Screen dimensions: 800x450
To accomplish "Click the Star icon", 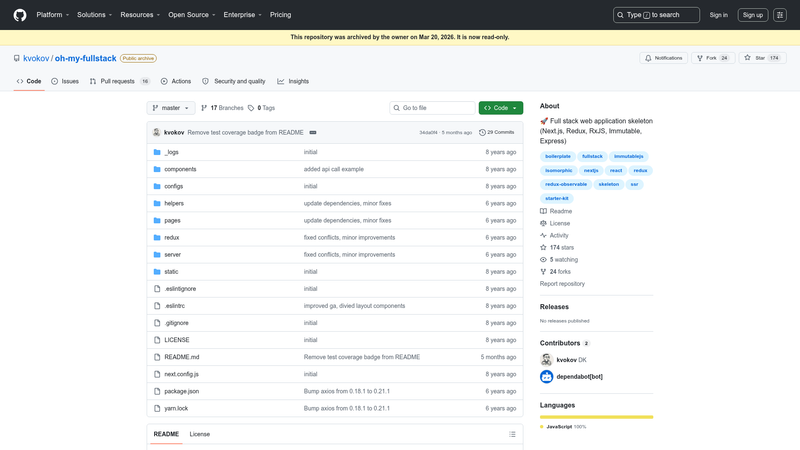I will 747,58.
